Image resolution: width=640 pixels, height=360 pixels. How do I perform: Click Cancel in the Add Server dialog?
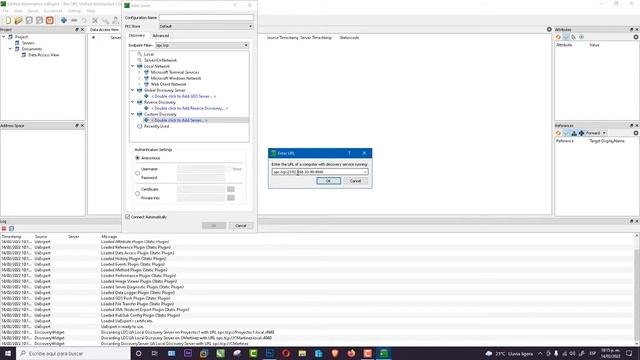point(241,226)
